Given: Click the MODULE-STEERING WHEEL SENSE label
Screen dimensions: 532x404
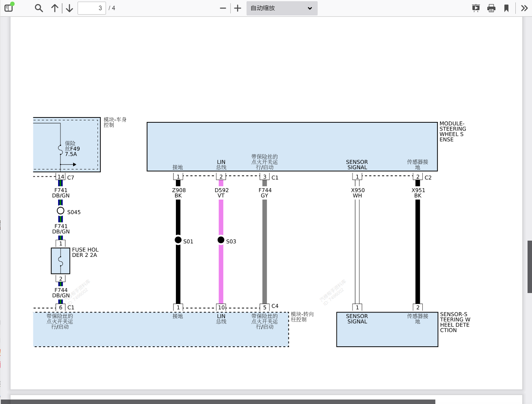Looking at the screenshot, I should click(452, 131).
